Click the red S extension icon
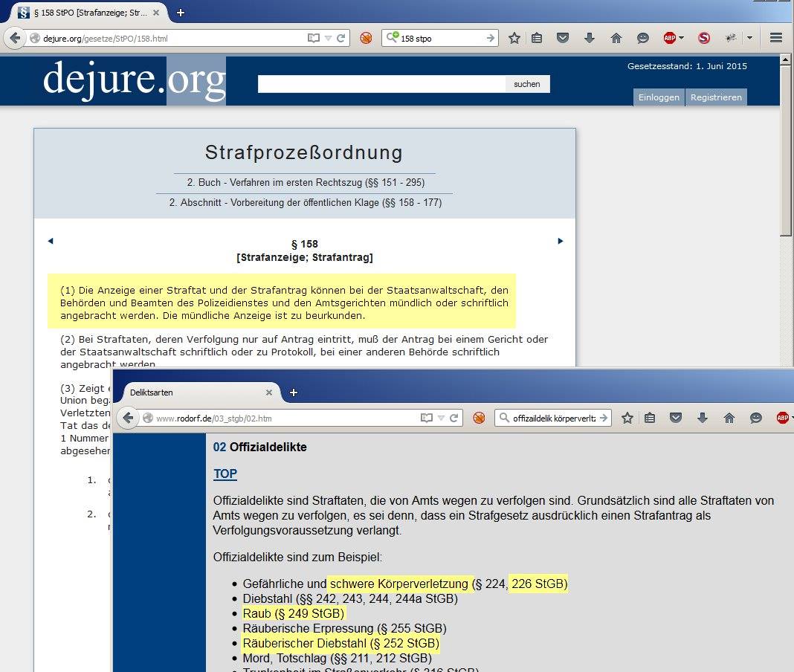The width and height of the screenshot is (794, 672). click(704, 38)
